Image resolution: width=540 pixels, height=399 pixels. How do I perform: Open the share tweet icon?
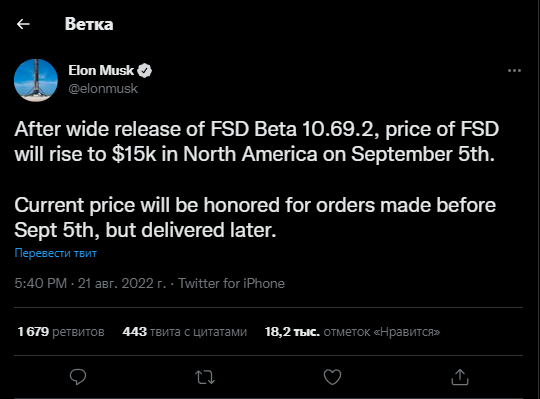point(460,377)
